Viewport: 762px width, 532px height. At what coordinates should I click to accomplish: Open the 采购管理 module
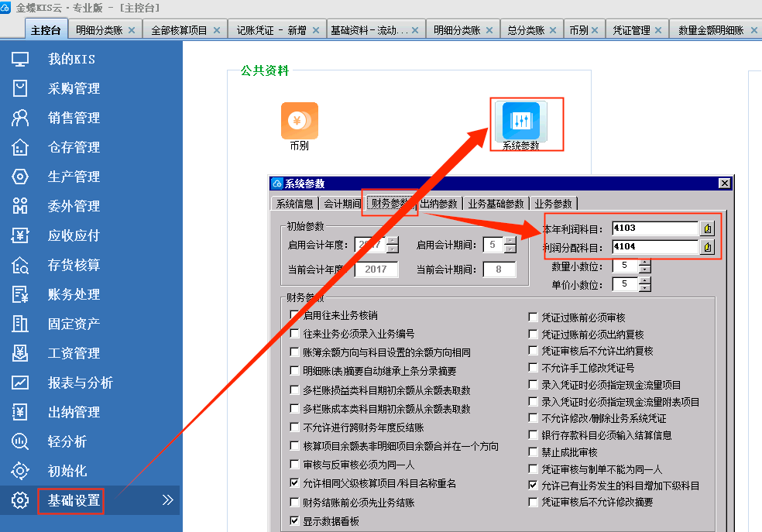(x=74, y=88)
